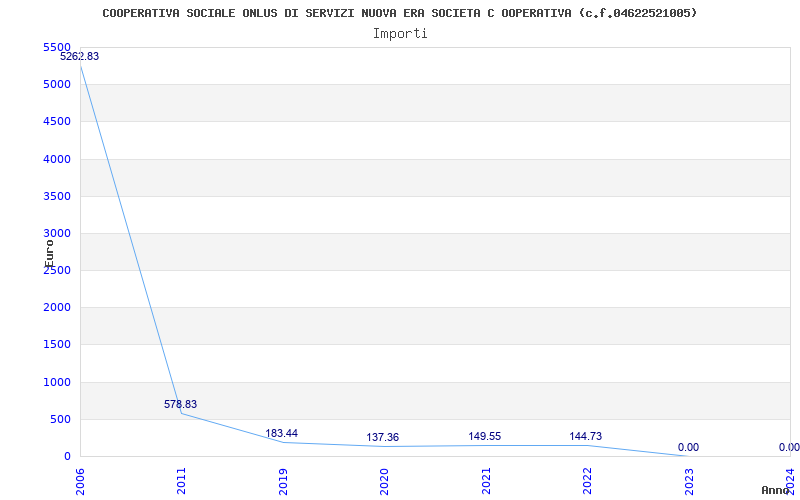Select the 2020 x-axis label
The image size is (800, 500).
[x=384, y=482]
